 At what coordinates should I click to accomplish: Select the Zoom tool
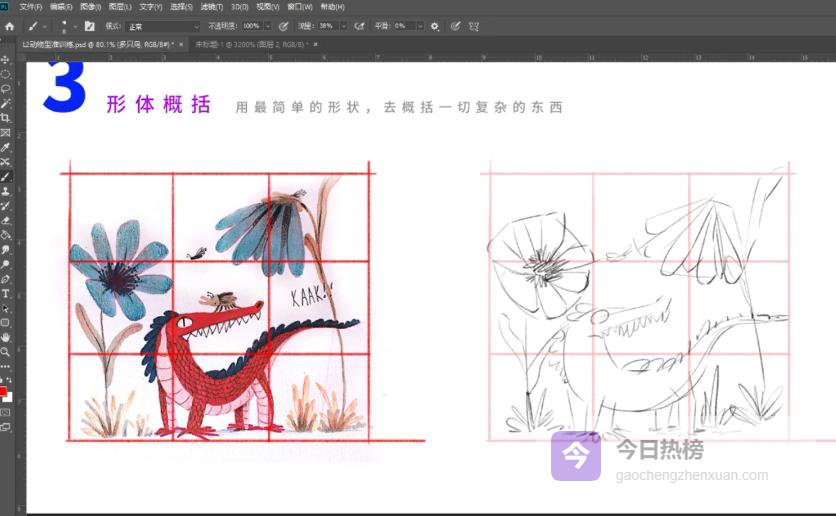point(6,352)
